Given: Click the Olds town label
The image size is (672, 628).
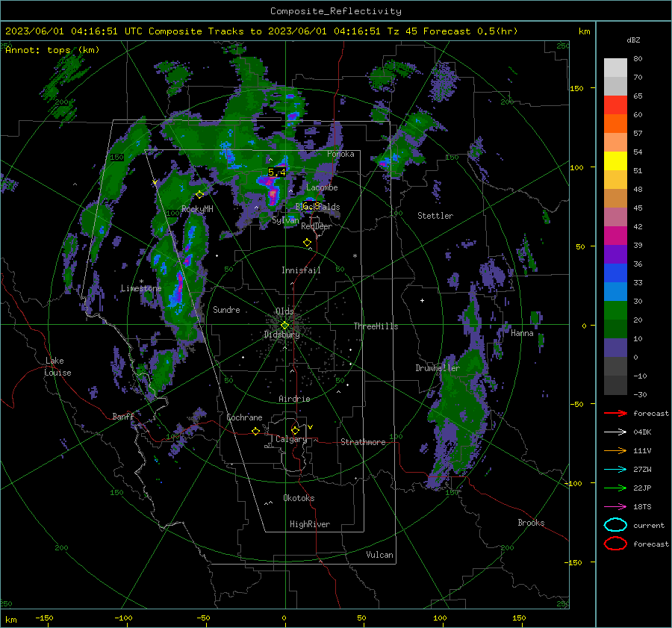Looking at the screenshot, I should (284, 311).
